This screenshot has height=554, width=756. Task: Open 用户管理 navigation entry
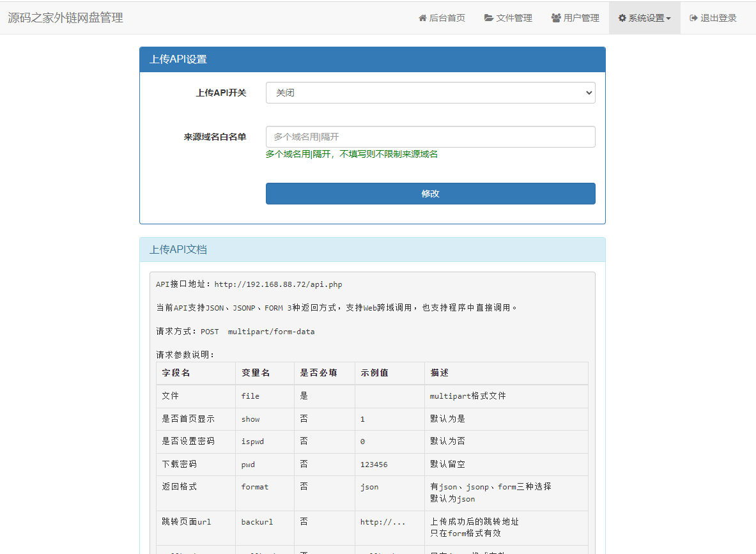point(575,18)
